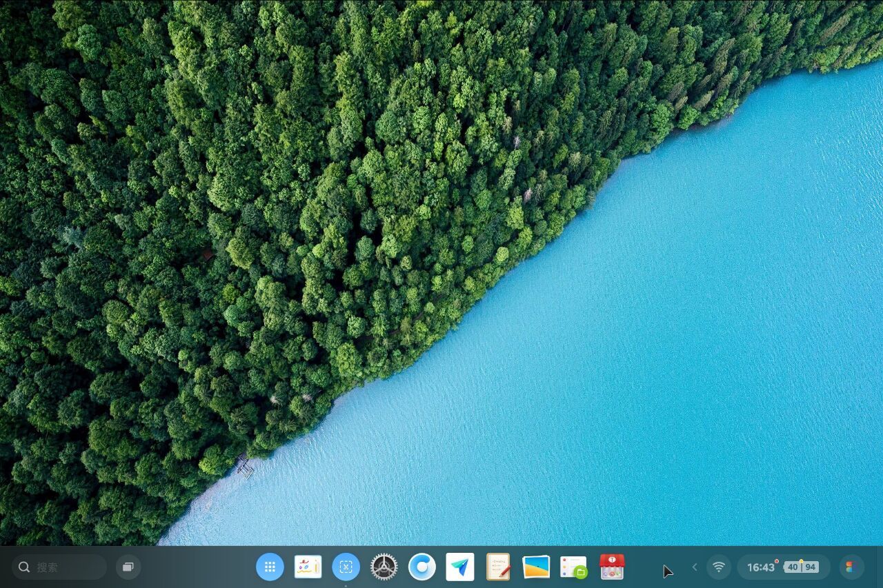Open the app store red awning icon
This screenshot has height=588, width=883.
coord(611,567)
